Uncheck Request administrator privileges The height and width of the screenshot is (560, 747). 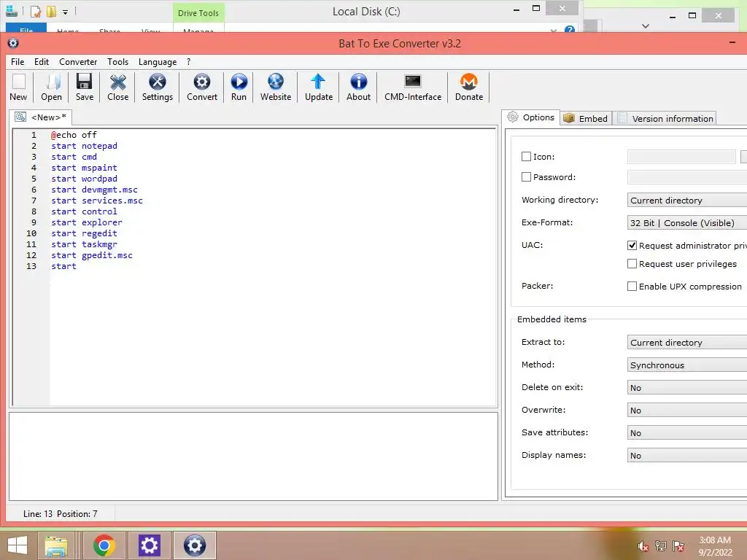point(632,245)
